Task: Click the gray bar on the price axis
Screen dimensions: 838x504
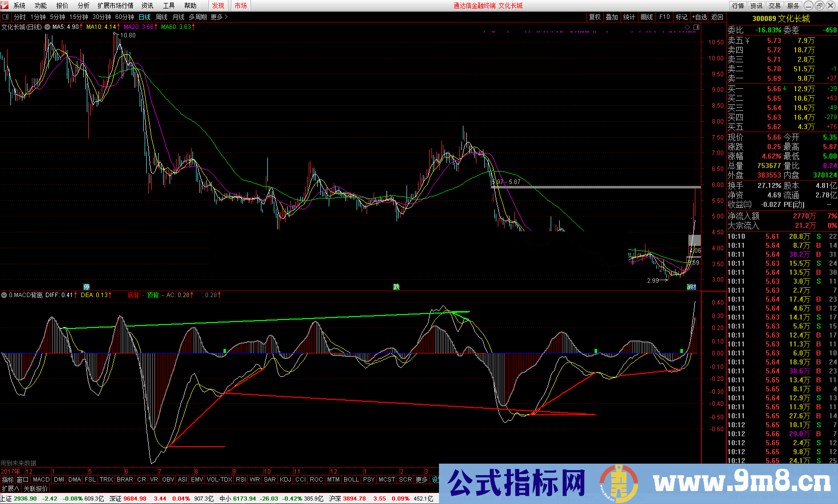Action: point(694,240)
